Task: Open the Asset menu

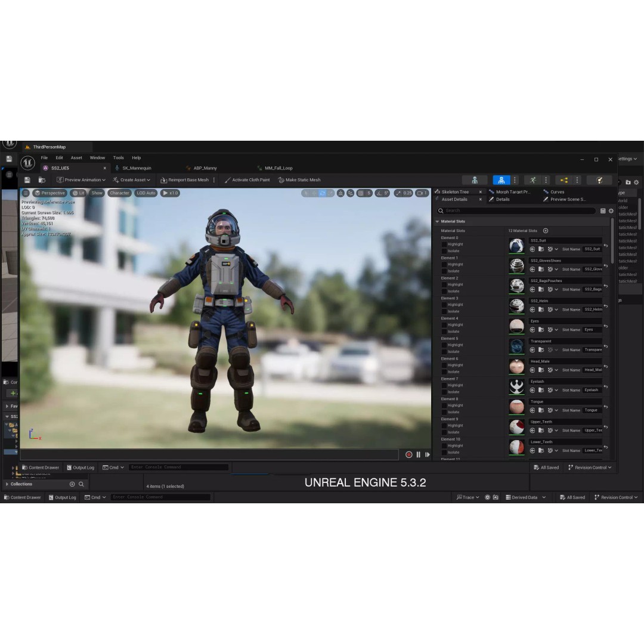Action: [x=76, y=157]
